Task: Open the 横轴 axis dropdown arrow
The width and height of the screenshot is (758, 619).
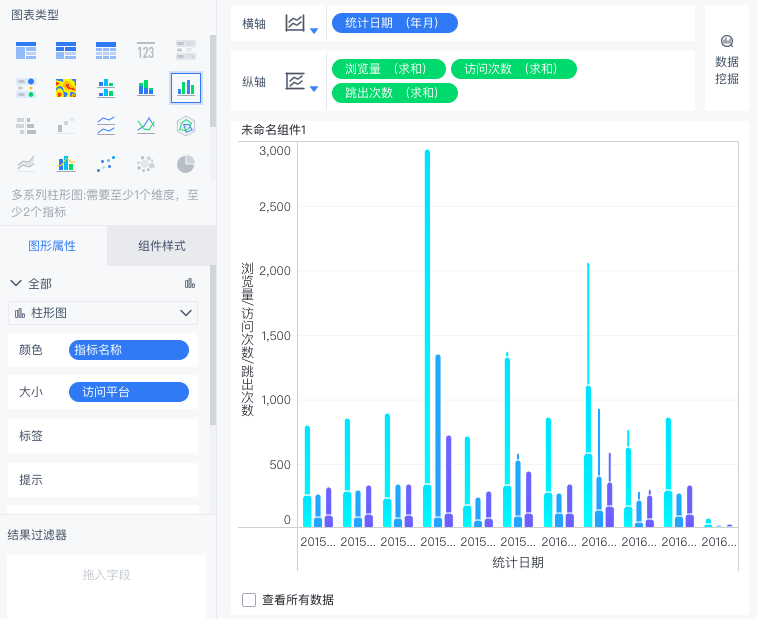Action: tap(314, 30)
